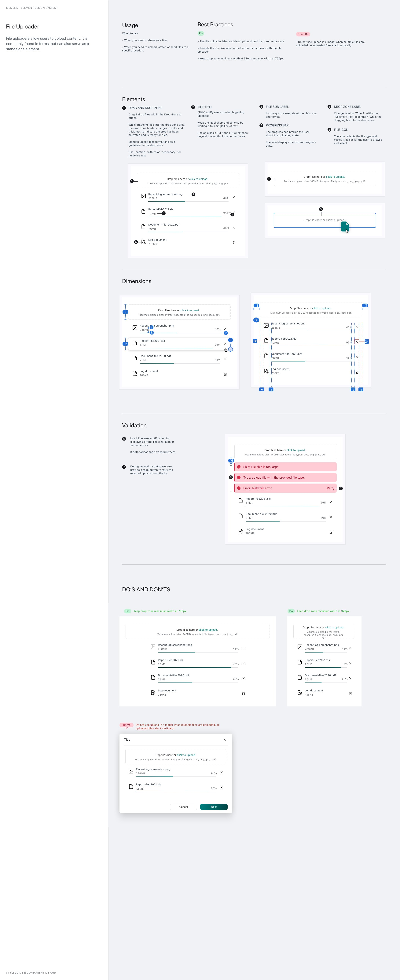Click the blue-bordered active drop zone
Viewport: 400px width, 980px height.
tap(325, 220)
